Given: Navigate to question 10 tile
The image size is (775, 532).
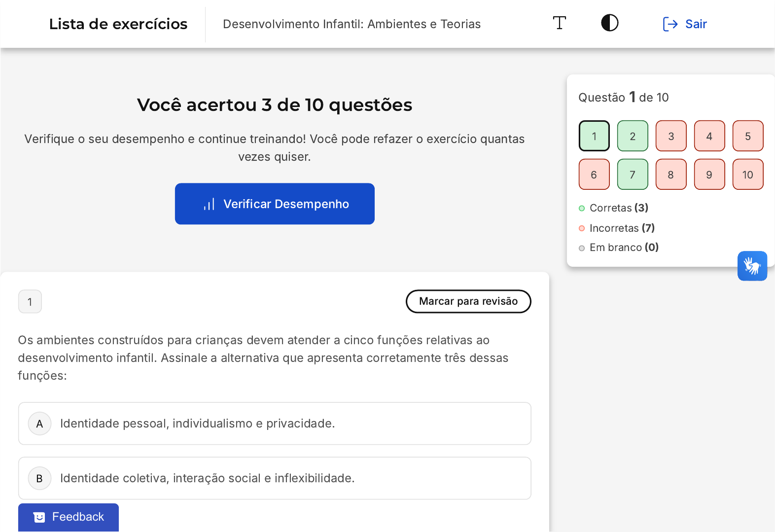Looking at the screenshot, I should pos(748,175).
